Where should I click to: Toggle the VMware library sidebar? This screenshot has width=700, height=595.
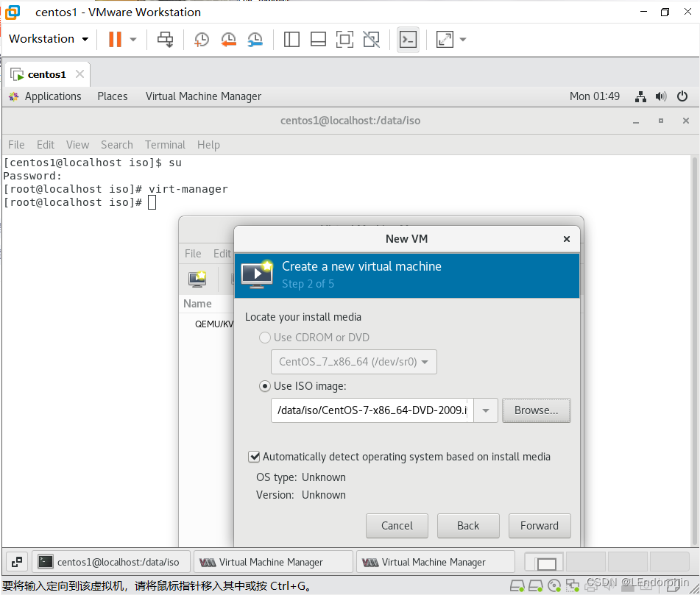click(x=291, y=39)
